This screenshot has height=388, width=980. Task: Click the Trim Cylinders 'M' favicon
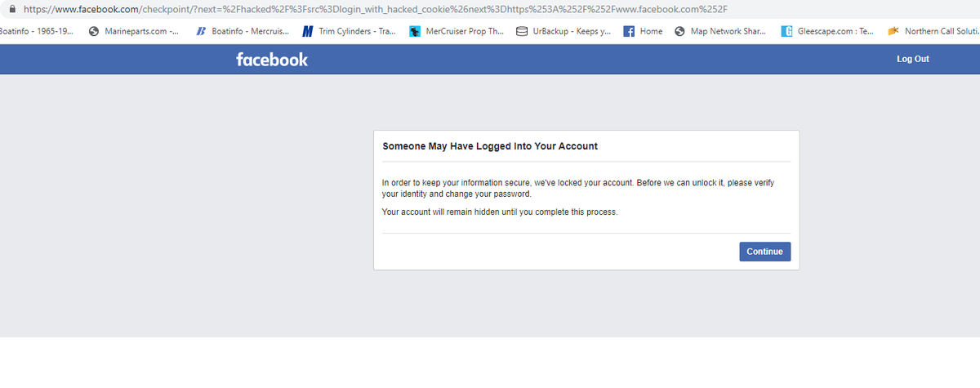(x=307, y=32)
